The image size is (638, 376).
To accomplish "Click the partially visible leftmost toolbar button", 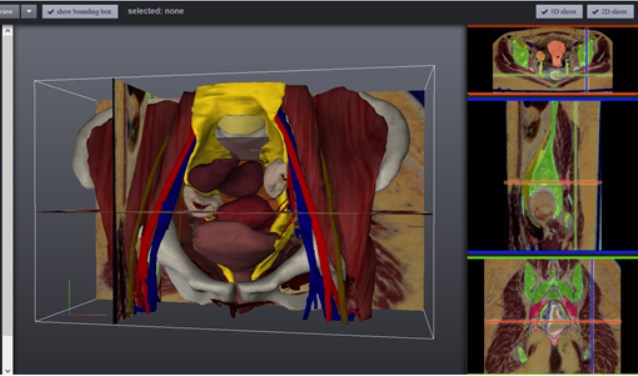I will (x=9, y=11).
